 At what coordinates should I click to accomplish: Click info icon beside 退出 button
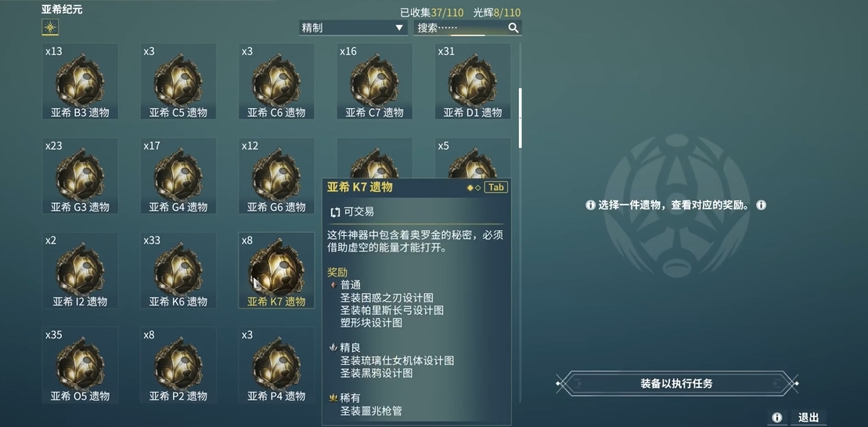[x=776, y=417]
